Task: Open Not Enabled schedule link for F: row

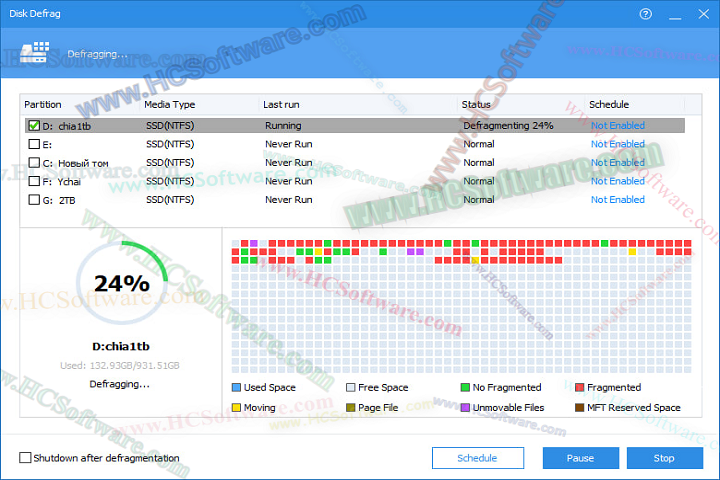Action: (618, 181)
